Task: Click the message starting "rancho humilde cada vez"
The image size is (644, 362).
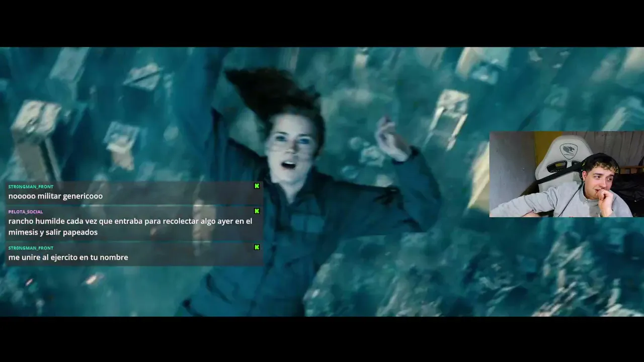Action: (130, 227)
